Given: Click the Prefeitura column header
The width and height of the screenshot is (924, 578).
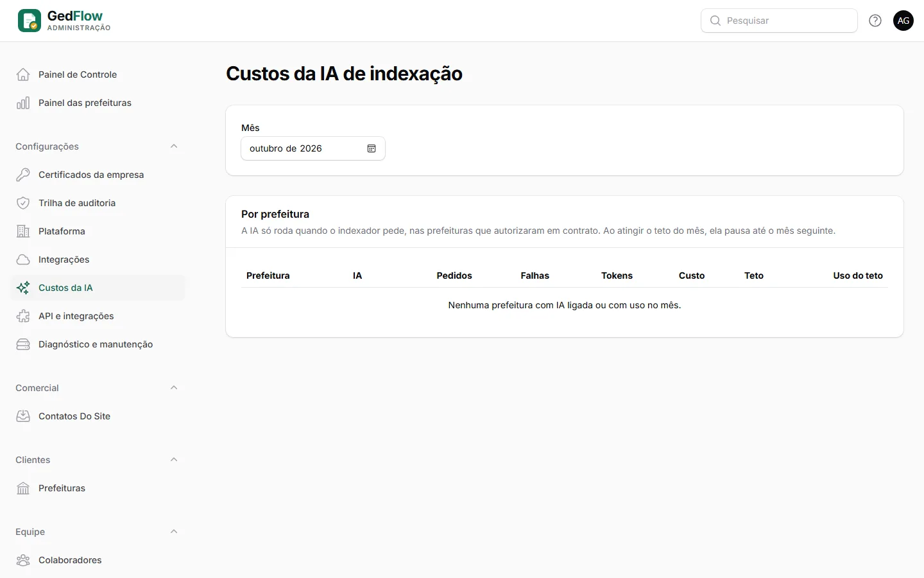Looking at the screenshot, I should coord(268,276).
